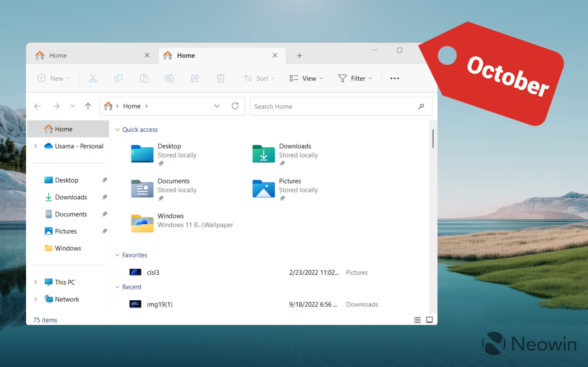Collapse the Quick access section
The image size is (588, 367).
[117, 130]
